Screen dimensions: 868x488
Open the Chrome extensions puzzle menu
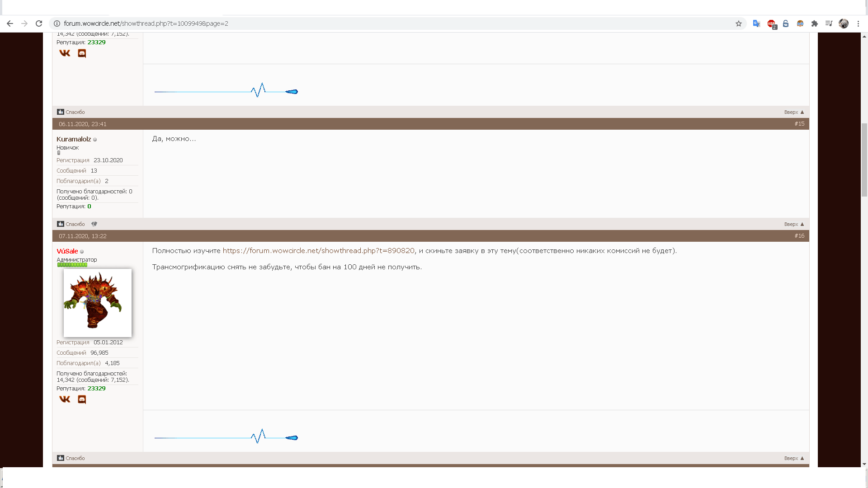pos(815,23)
